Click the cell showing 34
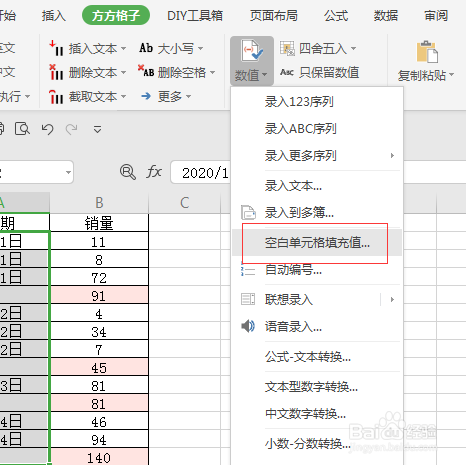This screenshot has width=466, height=465. point(99,331)
